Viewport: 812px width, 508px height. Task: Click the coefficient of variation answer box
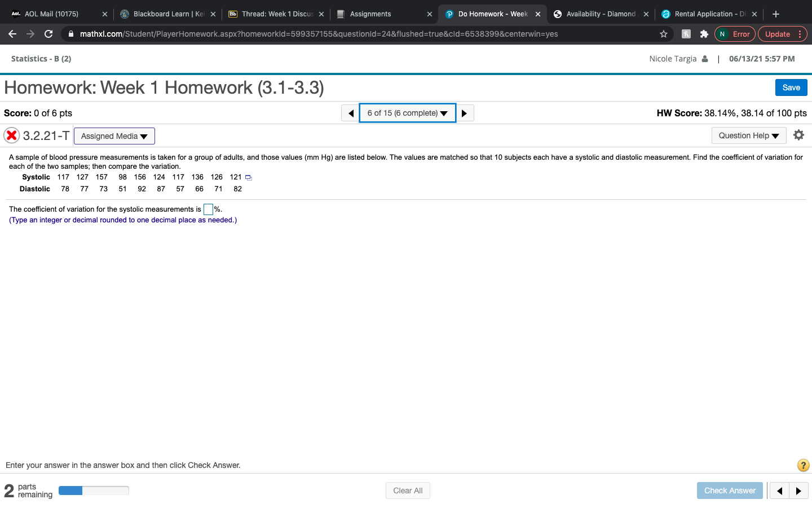click(208, 209)
